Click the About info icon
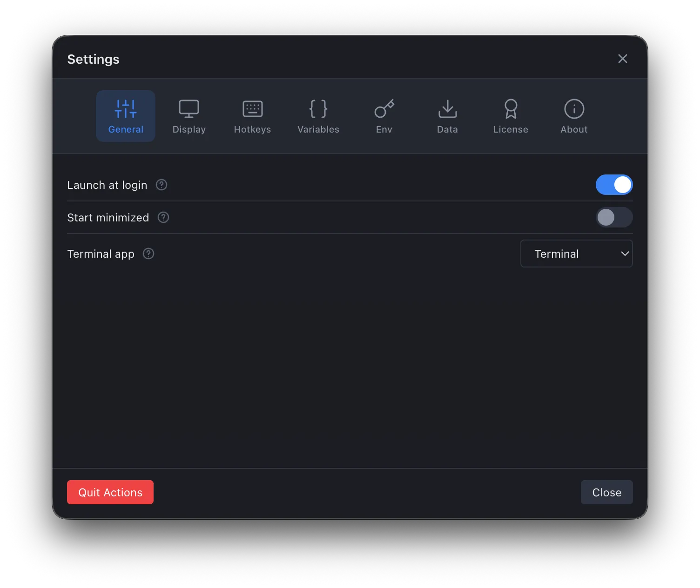 point(574,108)
